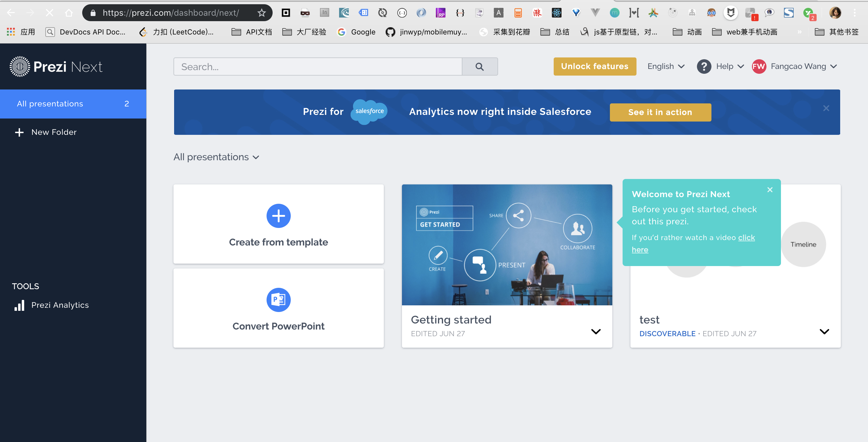Click the Prezi Next logo
This screenshot has height=442, width=868.
[56, 67]
